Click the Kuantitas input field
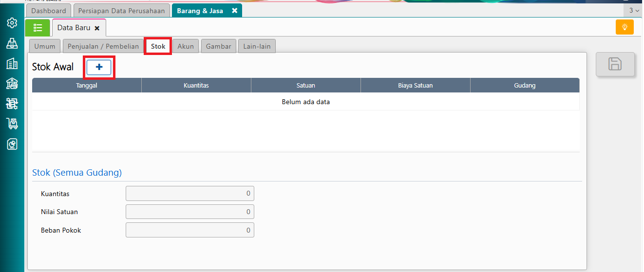 click(x=190, y=194)
